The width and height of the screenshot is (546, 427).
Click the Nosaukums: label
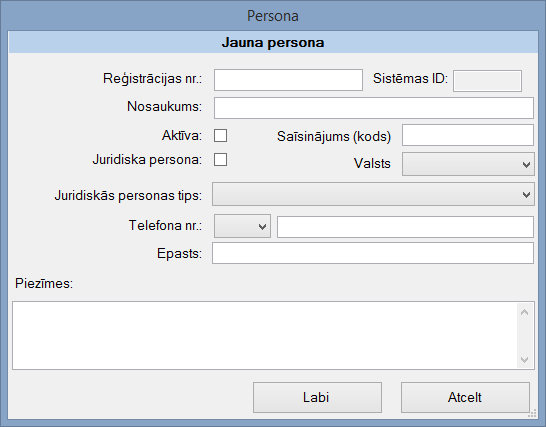[164, 107]
